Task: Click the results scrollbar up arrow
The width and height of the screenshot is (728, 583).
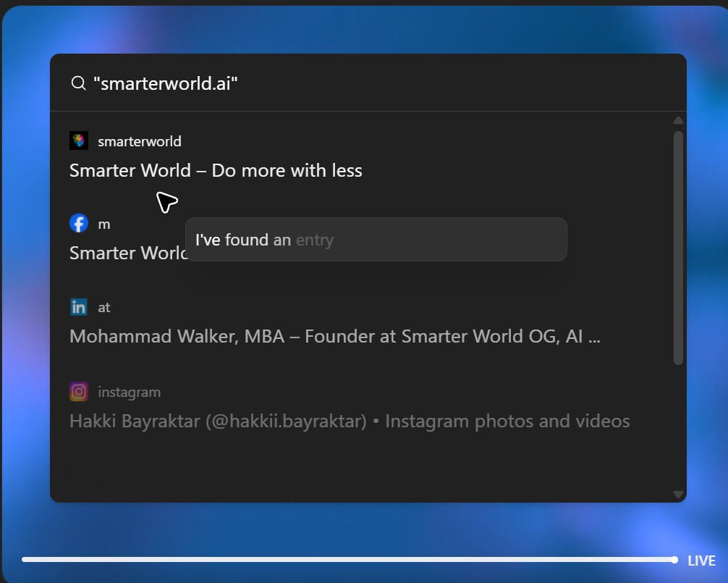Action: coord(678,120)
